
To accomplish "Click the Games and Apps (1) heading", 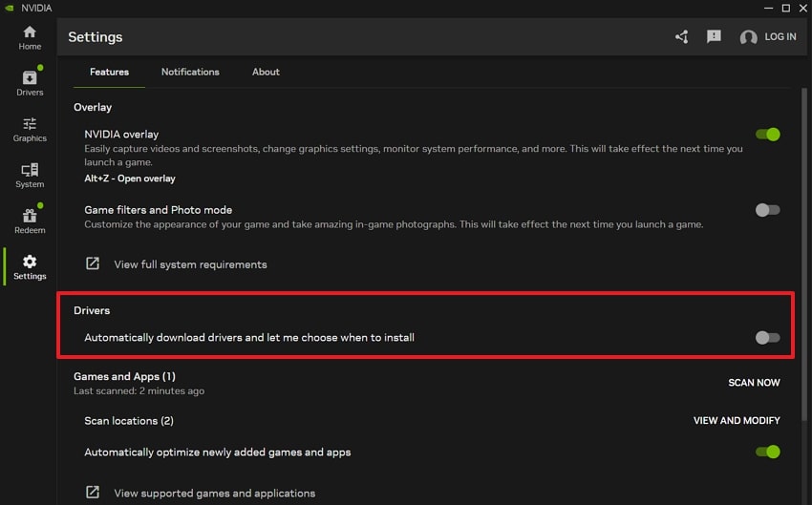I will point(124,376).
